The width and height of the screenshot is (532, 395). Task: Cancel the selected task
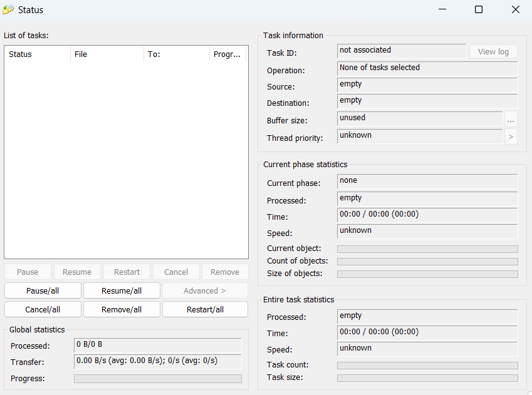[176, 272]
